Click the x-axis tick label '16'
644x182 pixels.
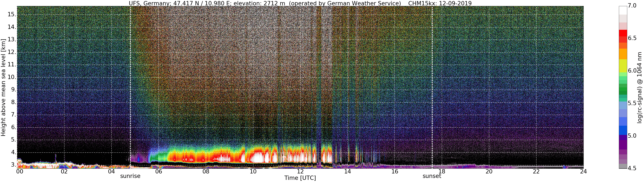point(395,172)
